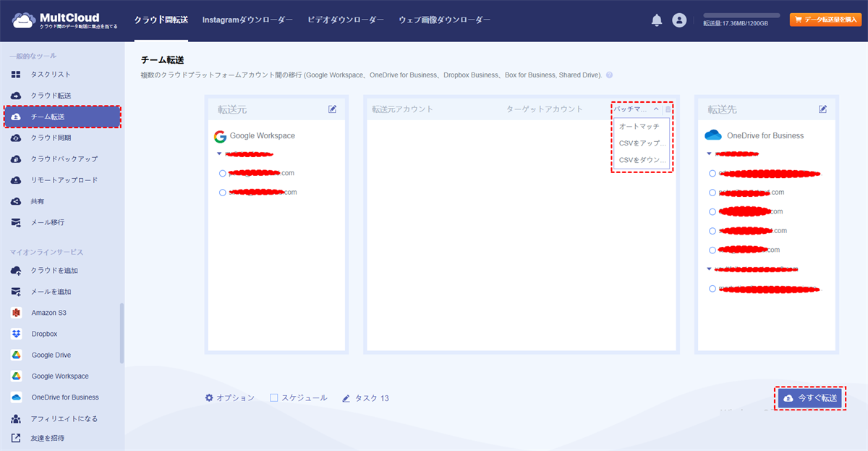Open the user account avatar icon
Image resolution: width=868 pixels, height=451 pixels.
click(x=679, y=20)
